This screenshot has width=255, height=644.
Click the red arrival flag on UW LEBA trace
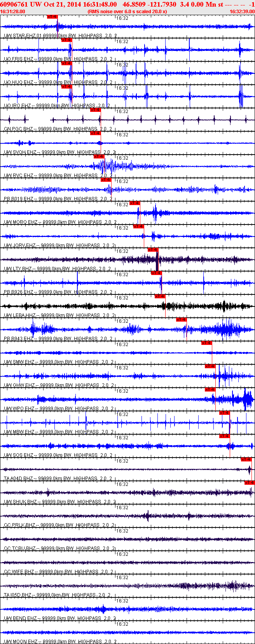[x=160, y=296]
